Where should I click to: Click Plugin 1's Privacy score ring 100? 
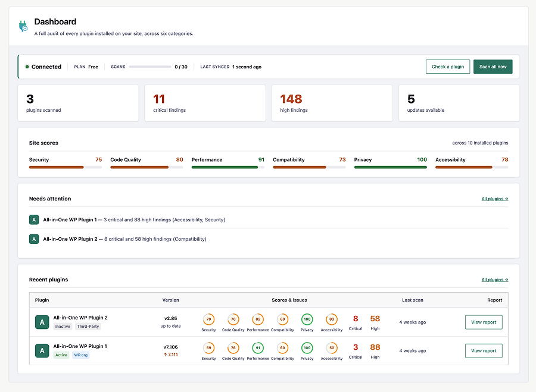307,348
